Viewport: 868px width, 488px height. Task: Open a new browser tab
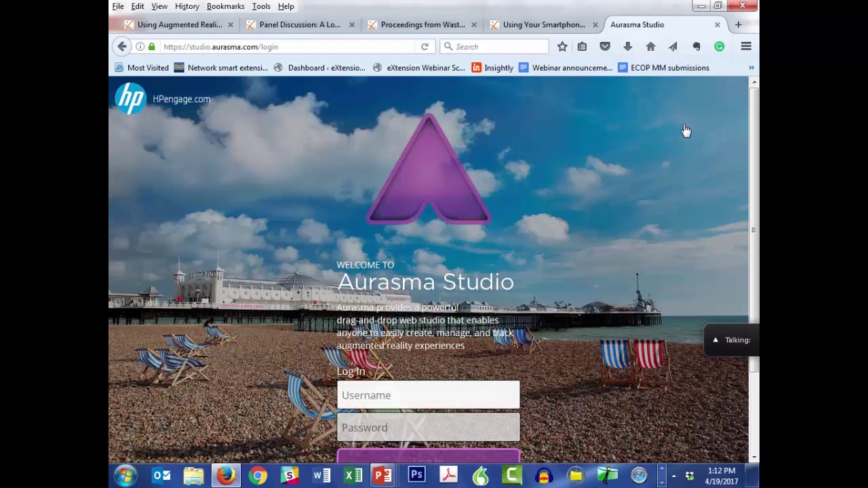pos(738,25)
